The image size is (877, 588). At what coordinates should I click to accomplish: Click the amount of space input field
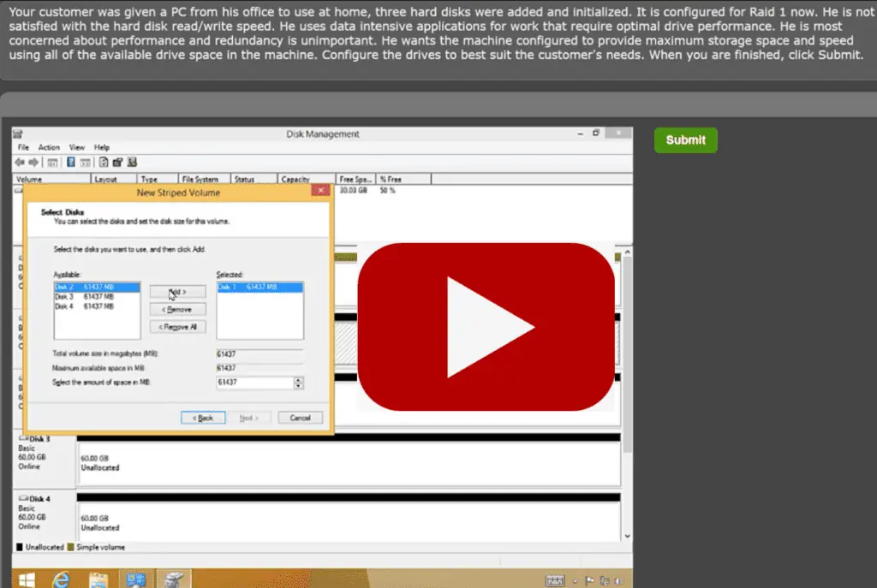click(x=254, y=383)
